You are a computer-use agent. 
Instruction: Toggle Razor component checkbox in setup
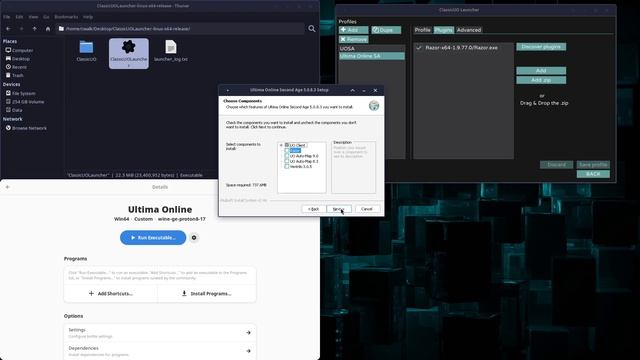coord(287,150)
